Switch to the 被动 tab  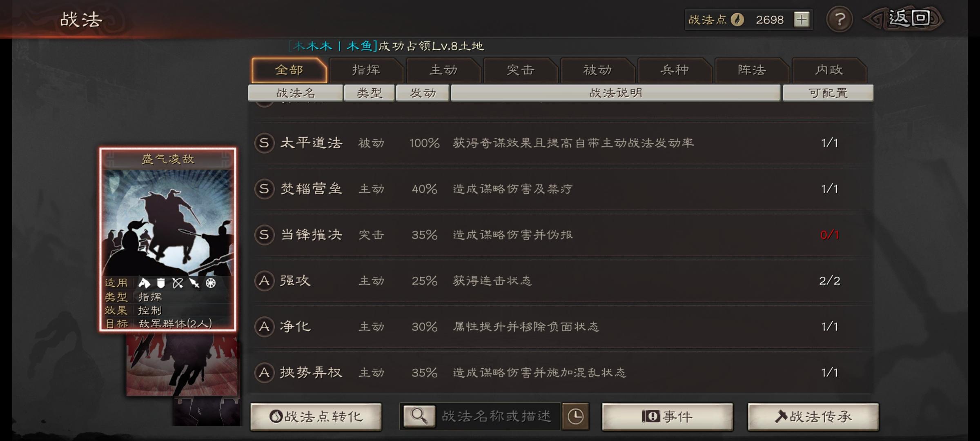[x=598, y=70]
